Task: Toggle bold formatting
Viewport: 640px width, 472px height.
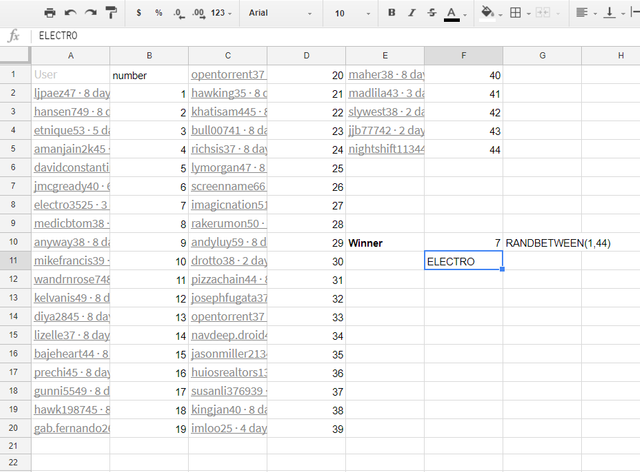Action: pos(391,13)
